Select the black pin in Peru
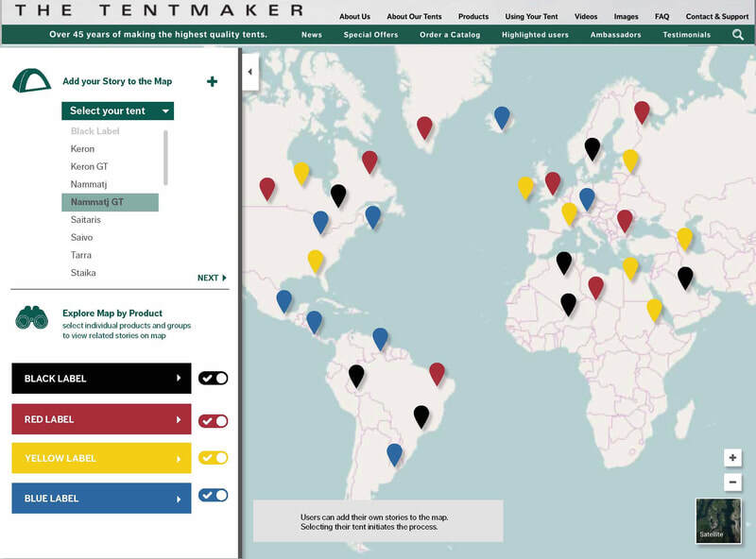Image resolution: width=756 pixels, height=559 pixels. click(x=356, y=376)
